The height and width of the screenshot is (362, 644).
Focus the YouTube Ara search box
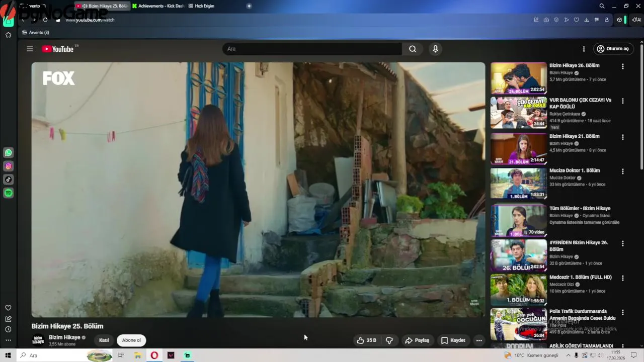pos(312,49)
